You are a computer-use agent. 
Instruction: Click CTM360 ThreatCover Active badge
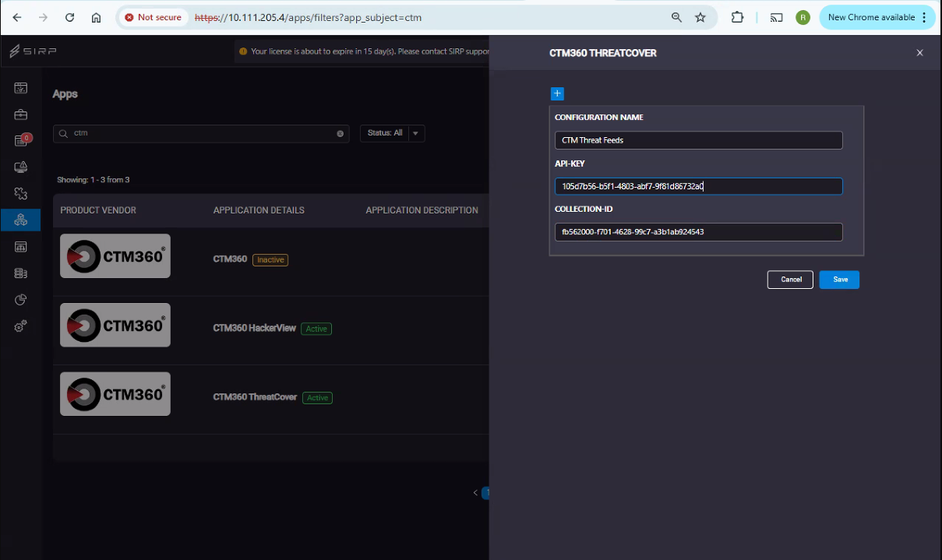(x=317, y=398)
